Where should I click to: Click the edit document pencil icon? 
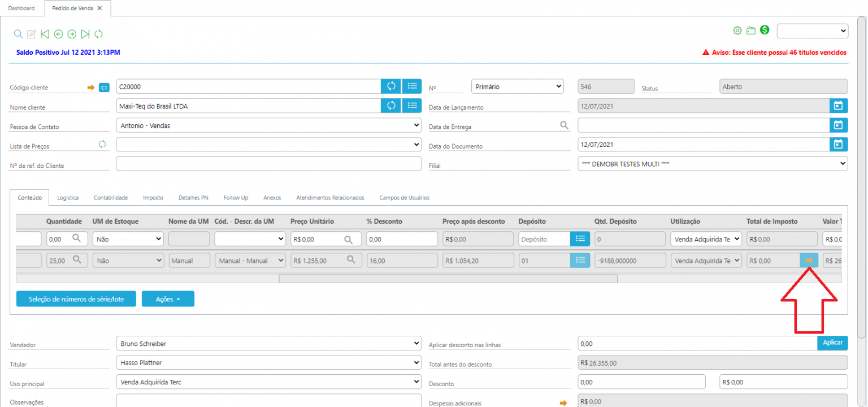point(32,34)
